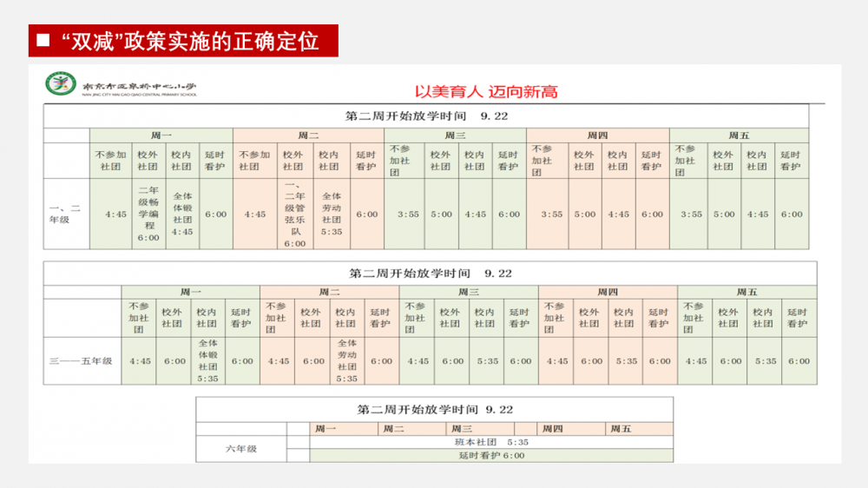Viewport: 868px width, 488px height.
Task: Click the school name 南京市迈皋桥中心小学
Action: click(139, 87)
